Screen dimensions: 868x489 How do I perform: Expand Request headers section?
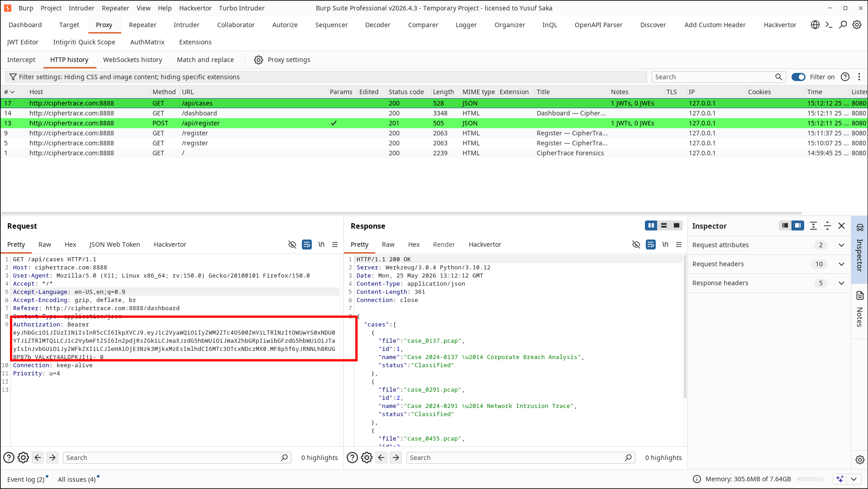coord(769,264)
